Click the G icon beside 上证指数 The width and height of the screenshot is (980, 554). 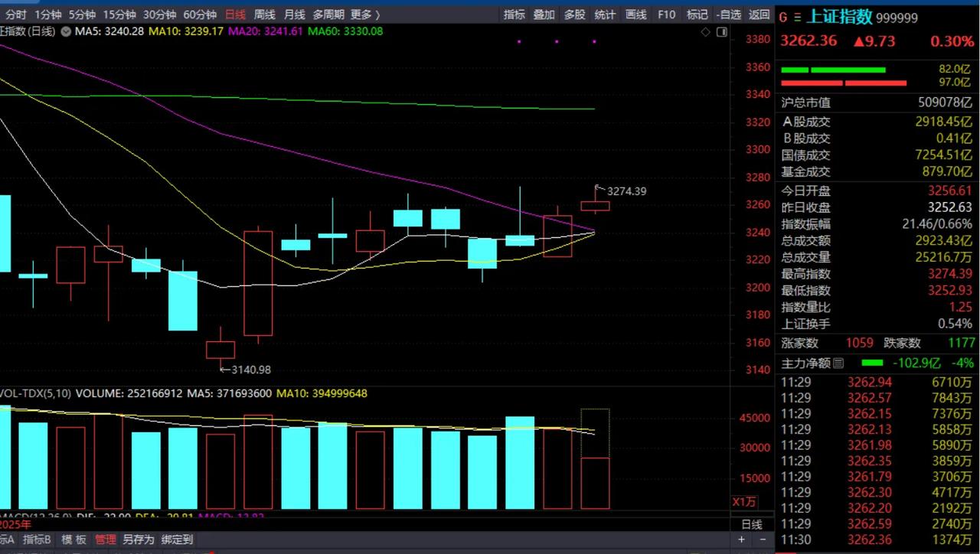783,17
